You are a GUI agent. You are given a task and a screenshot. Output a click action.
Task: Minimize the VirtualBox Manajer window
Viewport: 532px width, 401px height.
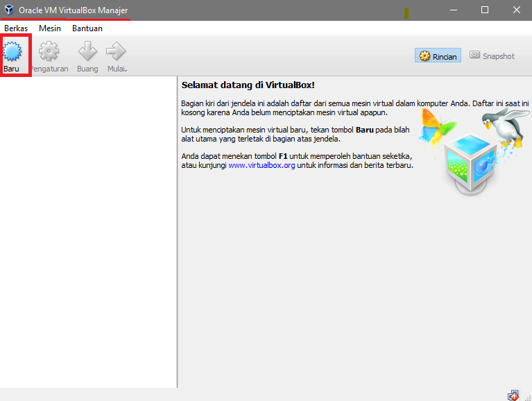[x=454, y=10]
